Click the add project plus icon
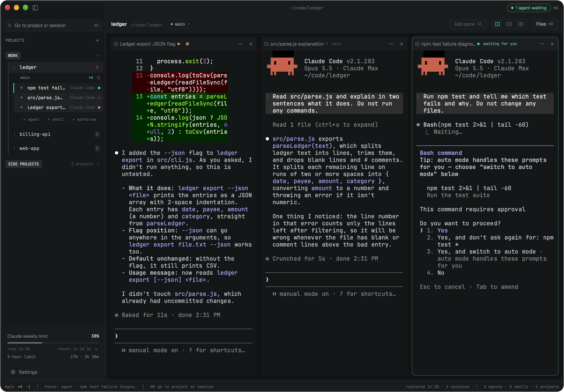The height and width of the screenshot is (392, 564). point(98,40)
